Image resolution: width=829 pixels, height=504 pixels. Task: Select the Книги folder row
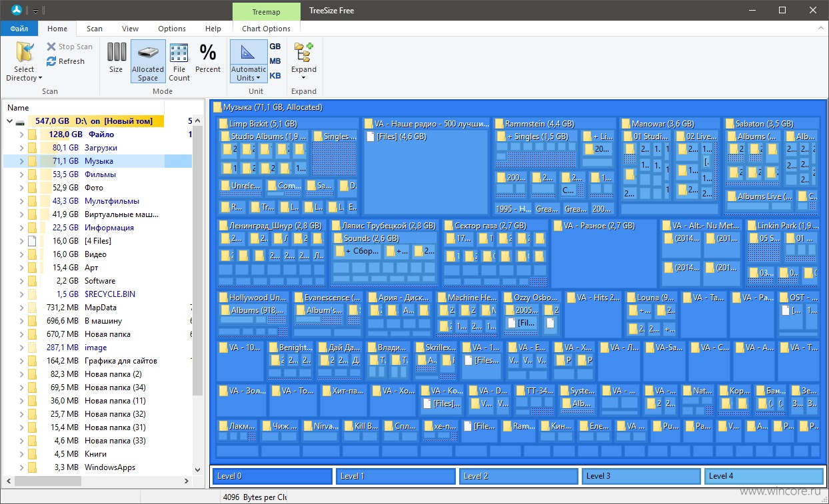[98, 454]
